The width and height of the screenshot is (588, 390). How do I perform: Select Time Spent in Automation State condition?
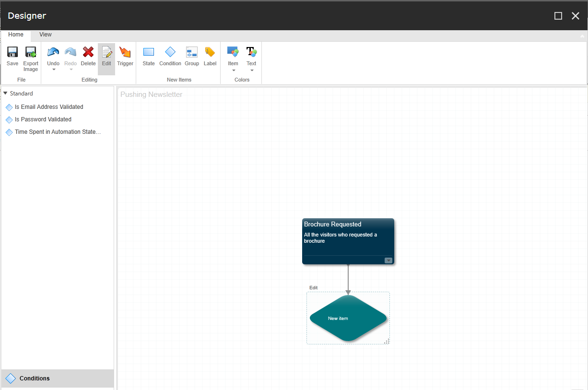point(58,132)
